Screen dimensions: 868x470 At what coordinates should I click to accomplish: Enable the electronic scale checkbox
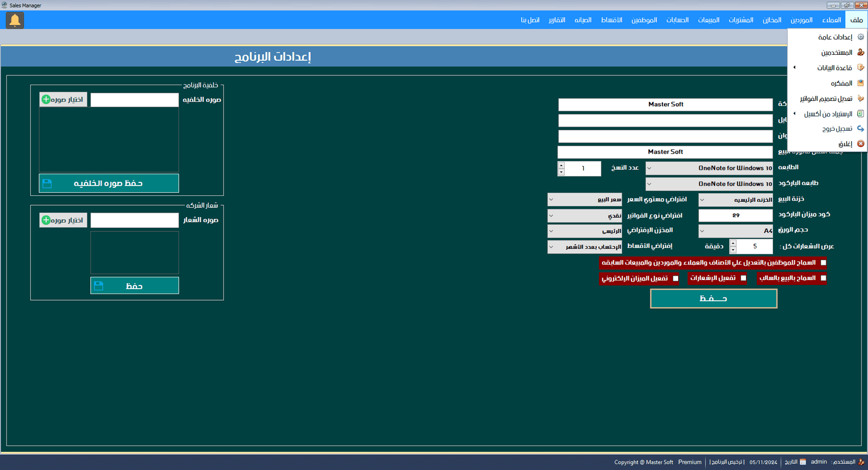point(675,278)
